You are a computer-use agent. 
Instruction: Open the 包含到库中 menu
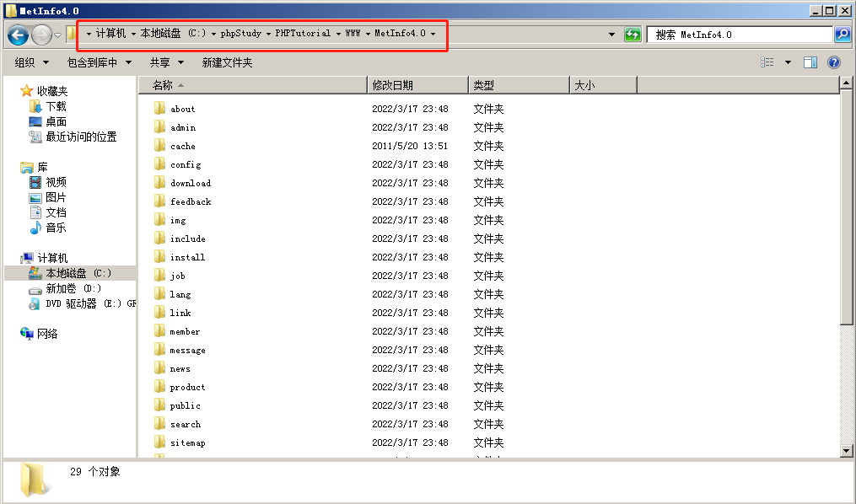click(100, 62)
